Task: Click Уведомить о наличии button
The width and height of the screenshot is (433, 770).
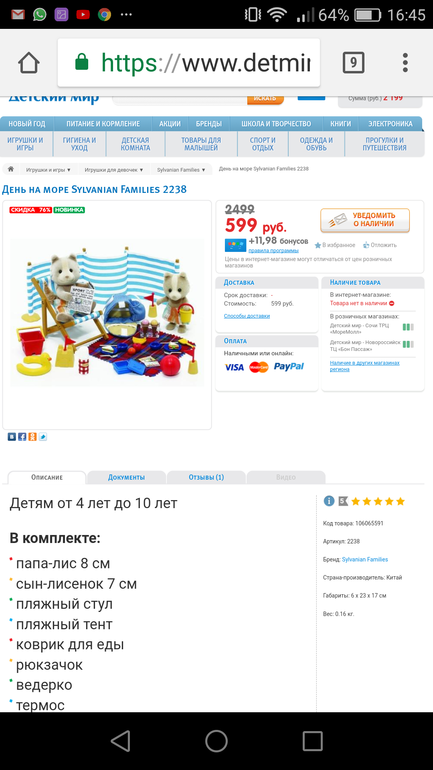Action: click(x=365, y=220)
